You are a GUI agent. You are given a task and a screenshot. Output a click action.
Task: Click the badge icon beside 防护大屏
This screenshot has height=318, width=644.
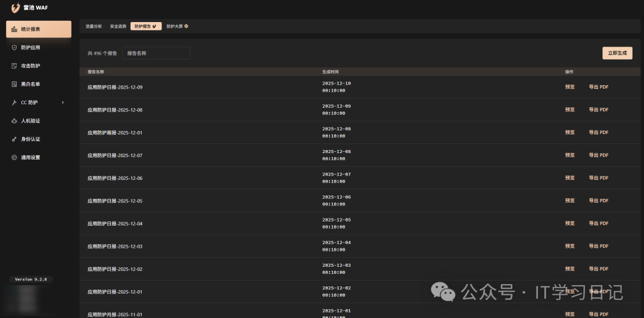(x=186, y=26)
